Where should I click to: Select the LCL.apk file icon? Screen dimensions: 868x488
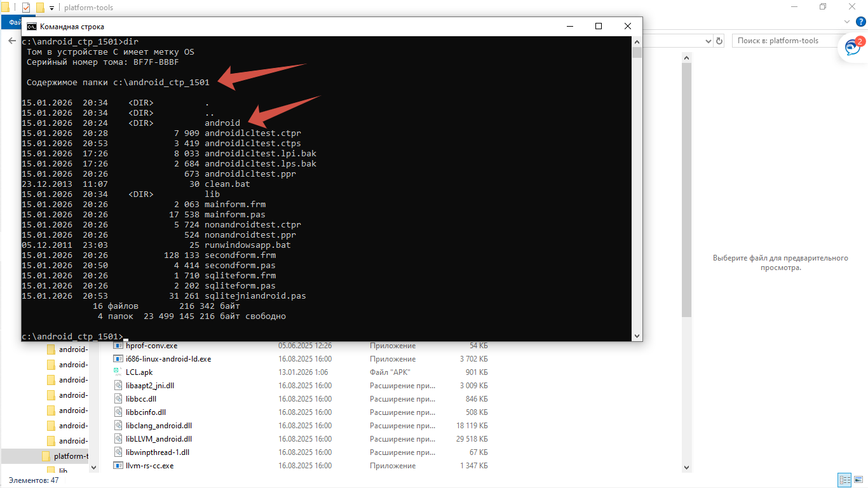(x=118, y=372)
